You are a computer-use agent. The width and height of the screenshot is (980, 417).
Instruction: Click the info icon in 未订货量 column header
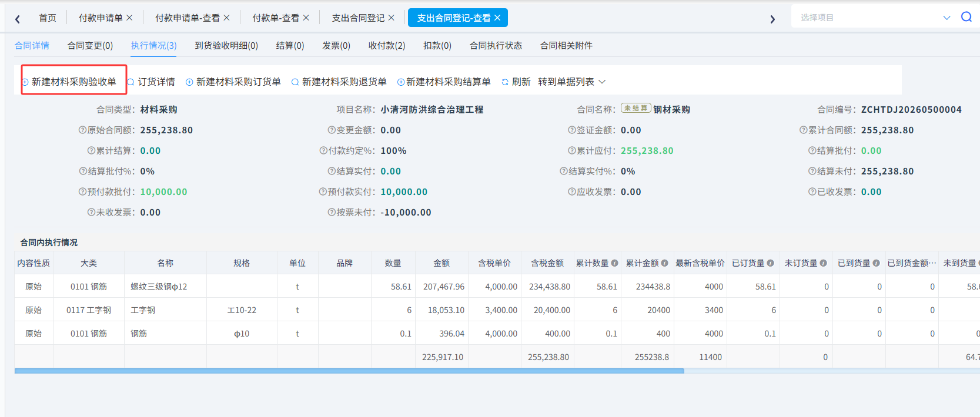(823, 263)
